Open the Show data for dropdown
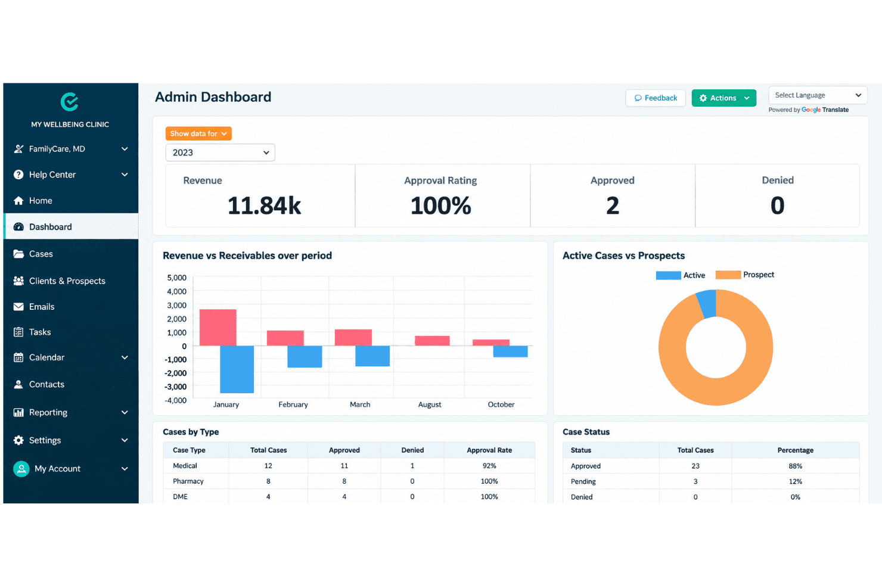This screenshot has height=588, width=882. coord(198,134)
